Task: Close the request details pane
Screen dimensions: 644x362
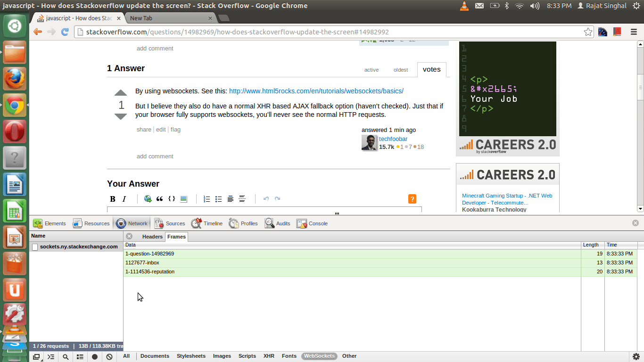Action: coord(129,236)
